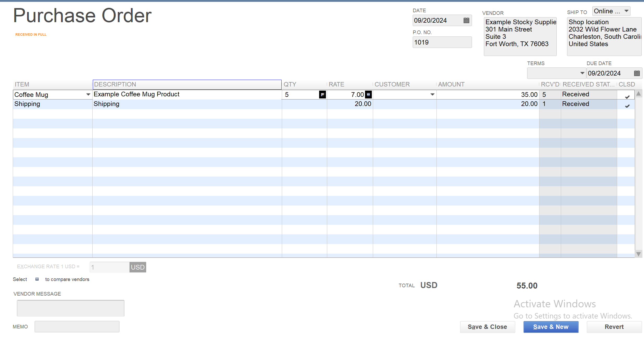The image size is (644, 337).
Task: Open the SHIP TO Online dropdown
Action: [x=626, y=11]
